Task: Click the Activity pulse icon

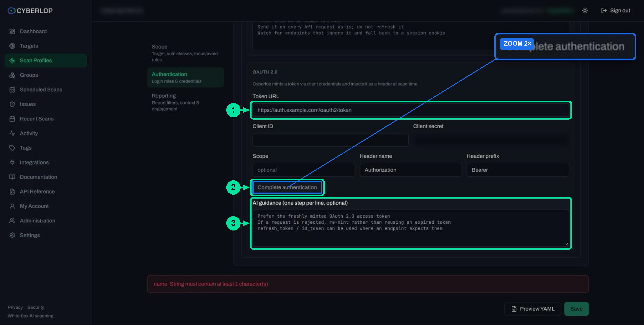Action: pyautogui.click(x=12, y=133)
